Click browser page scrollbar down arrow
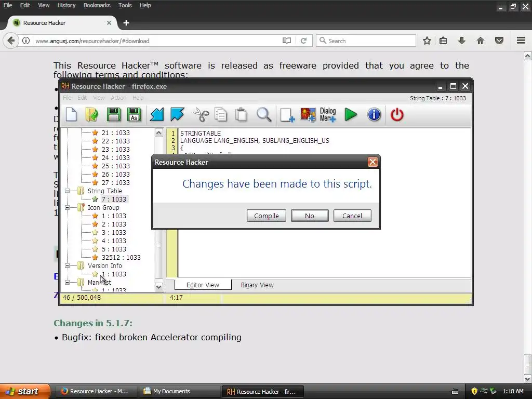The width and height of the screenshot is (532, 399). pyautogui.click(x=528, y=379)
